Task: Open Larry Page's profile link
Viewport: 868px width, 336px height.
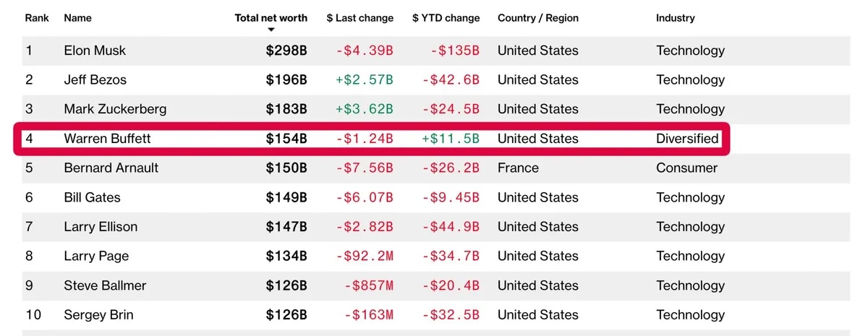Action: point(95,256)
